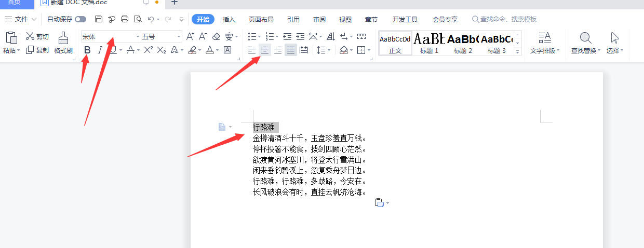This screenshot has height=248, width=644.
Task: Switch to the References (引用) tab
Action: (293, 20)
